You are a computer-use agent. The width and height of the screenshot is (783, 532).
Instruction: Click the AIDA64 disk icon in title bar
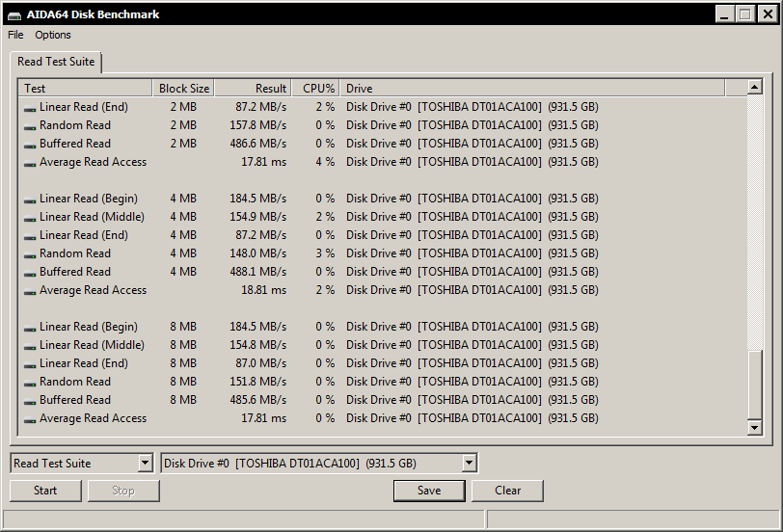(x=14, y=15)
